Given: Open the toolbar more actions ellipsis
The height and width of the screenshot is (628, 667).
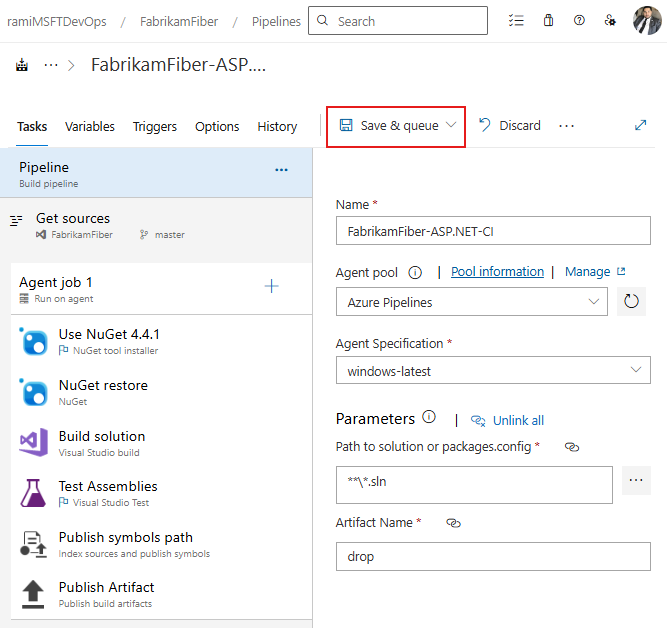Looking at the screenshot, I should pyautogui.click(x=566, y=126).
